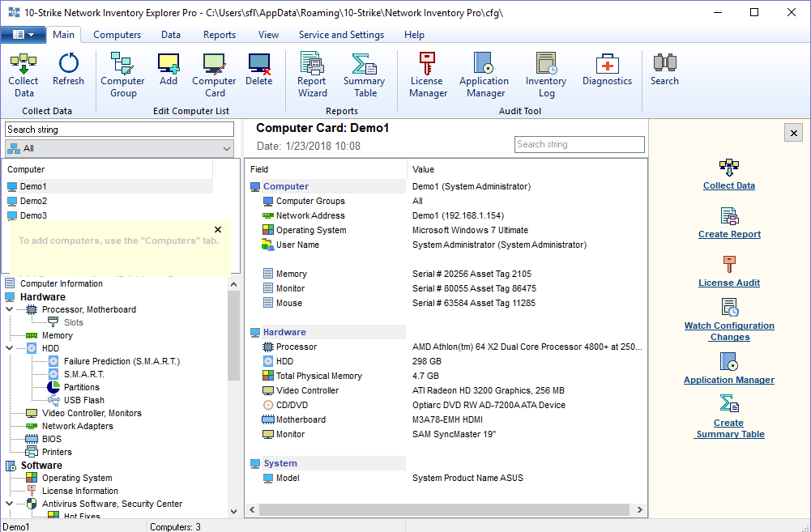This screenshot has width=811, height=532.
Task: Click Collect Data icon in side panel
Action: tap(728, 168)
